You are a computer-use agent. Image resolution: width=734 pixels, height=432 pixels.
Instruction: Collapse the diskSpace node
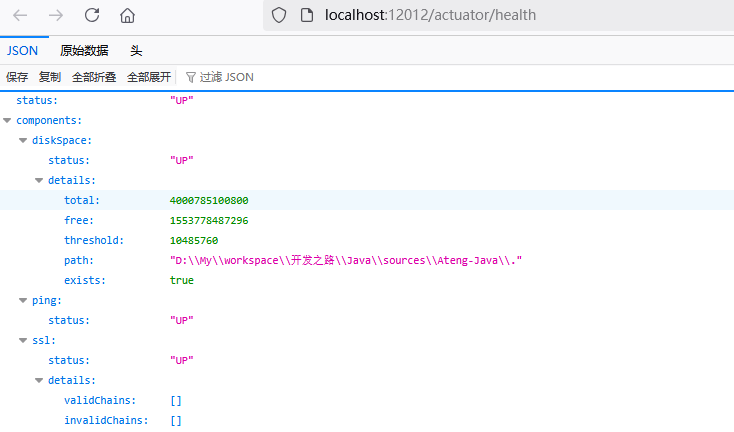(23, 140)
